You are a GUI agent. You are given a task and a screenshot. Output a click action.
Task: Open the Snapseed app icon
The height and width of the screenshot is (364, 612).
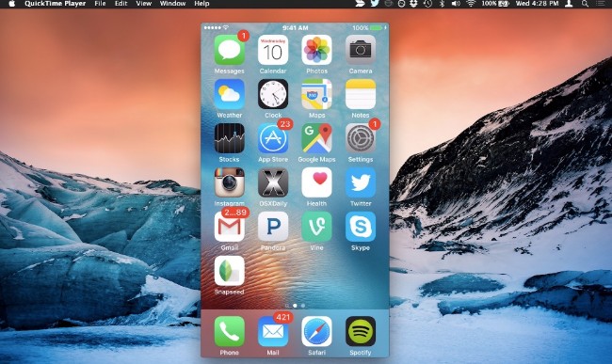pos(229,271)
